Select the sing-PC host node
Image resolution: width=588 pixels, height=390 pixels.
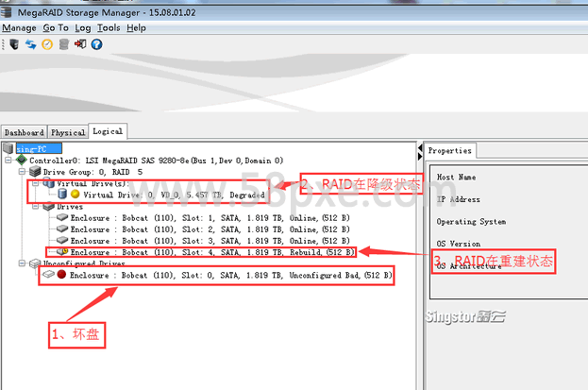39,148
